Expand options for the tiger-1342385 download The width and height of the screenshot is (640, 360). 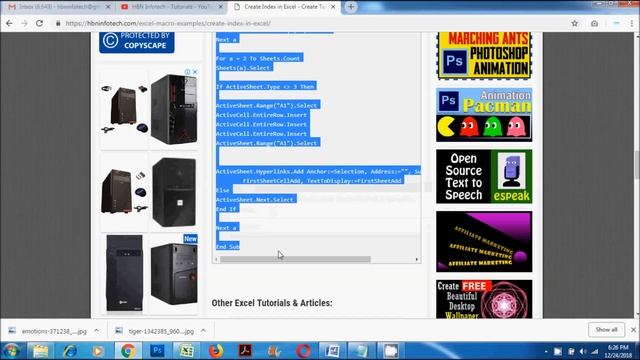(x=203, y=331)
